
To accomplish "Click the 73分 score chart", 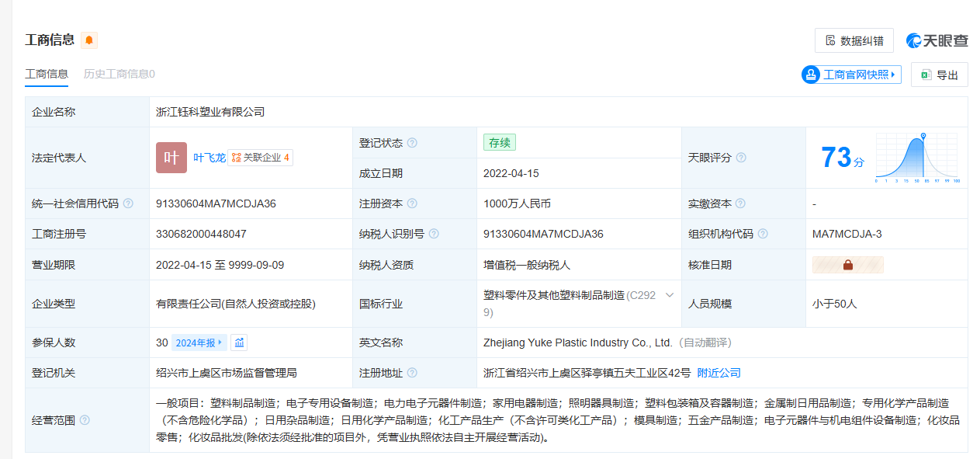I will pos(916,158).
